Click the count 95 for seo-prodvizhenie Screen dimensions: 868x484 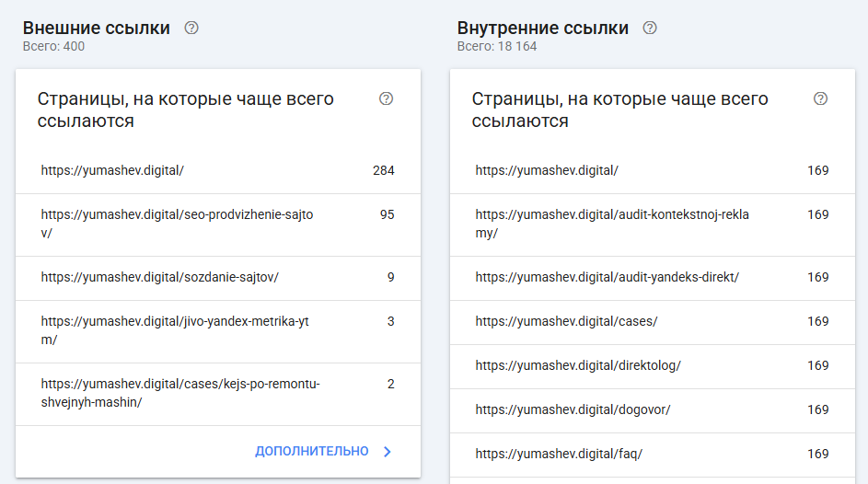[387, 214]
